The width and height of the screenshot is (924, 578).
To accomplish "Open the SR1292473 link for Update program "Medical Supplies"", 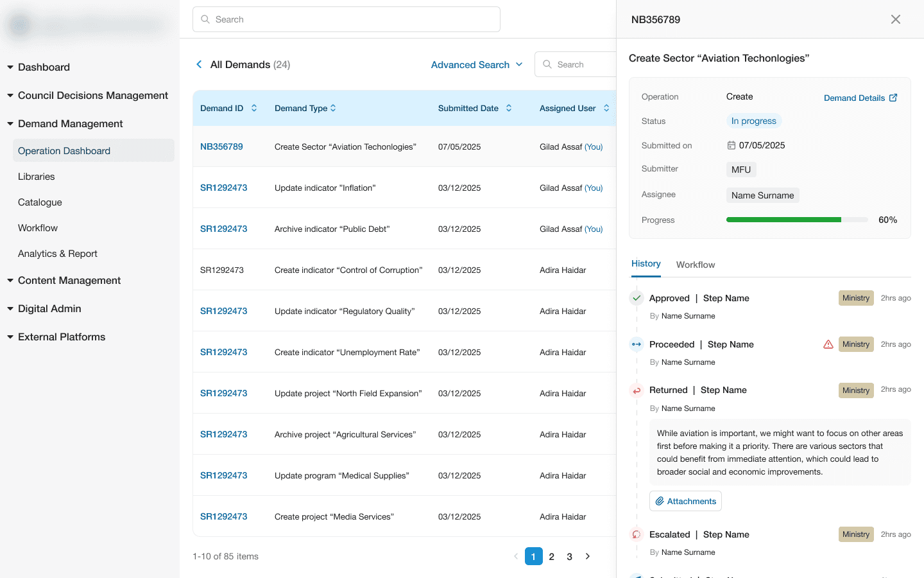I will 223,475.
